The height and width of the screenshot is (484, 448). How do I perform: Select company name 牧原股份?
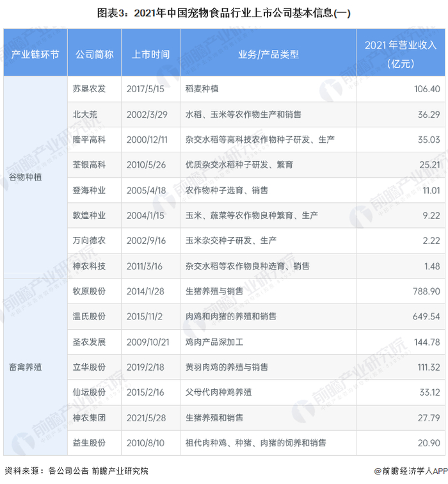[x=89, y=291]
